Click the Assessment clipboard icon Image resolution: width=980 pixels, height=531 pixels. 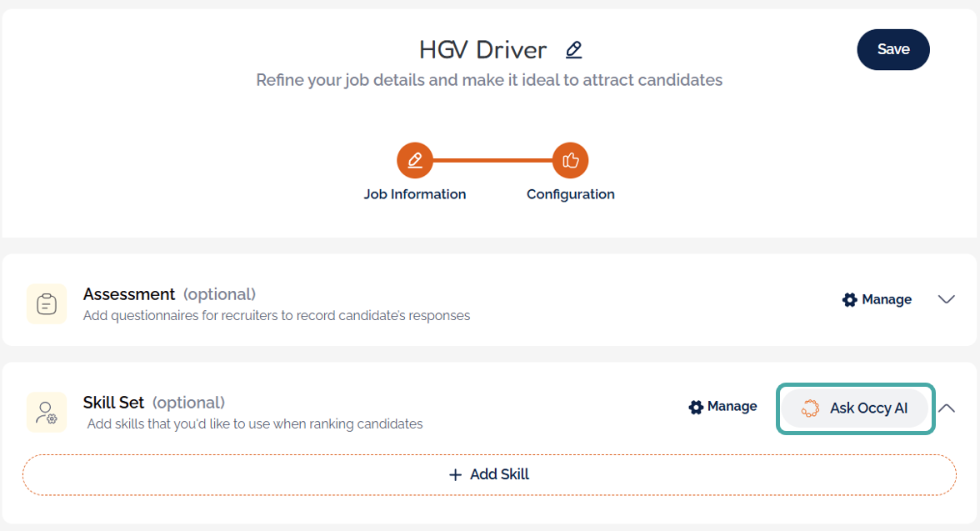tap(47, 304)
